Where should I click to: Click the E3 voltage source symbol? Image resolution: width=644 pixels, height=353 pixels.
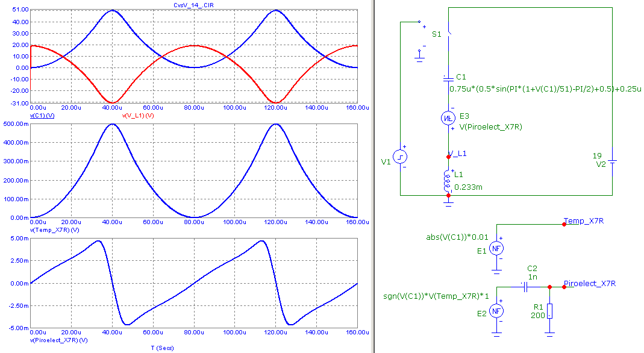pos(448,119)
